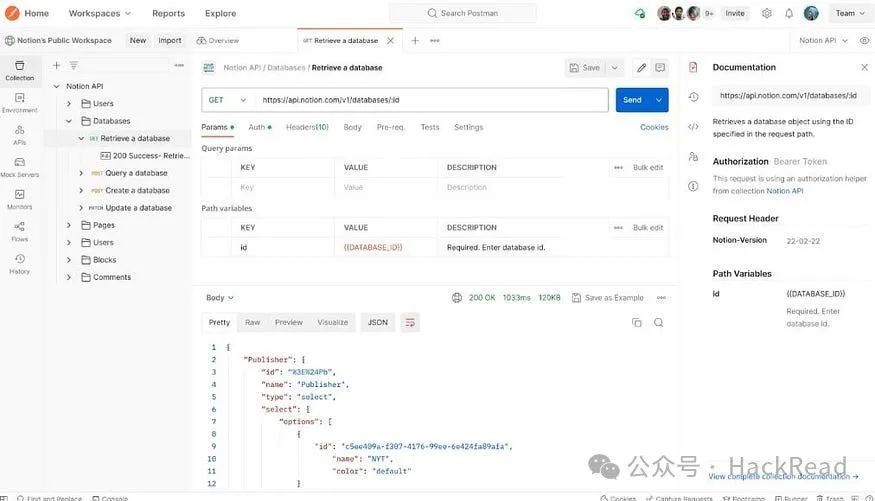Screen dimensions: 875x501
Task: Click the Send button
Action: coord(632,100)
